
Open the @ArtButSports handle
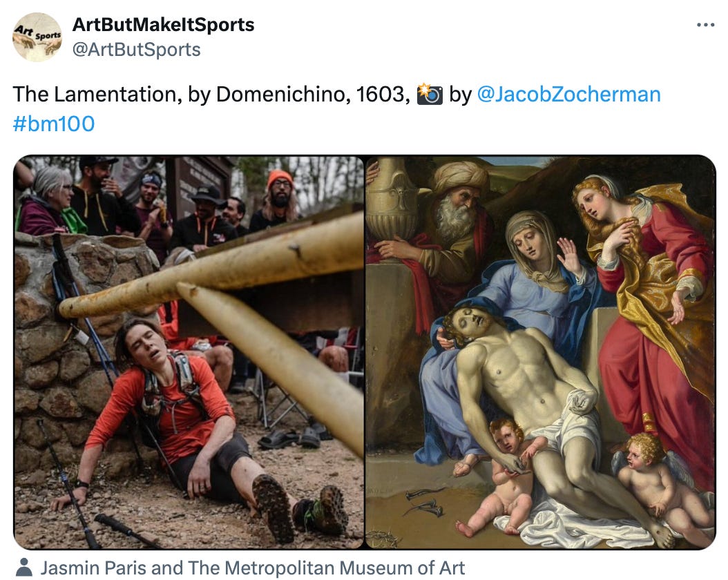[x=137, y=50]
